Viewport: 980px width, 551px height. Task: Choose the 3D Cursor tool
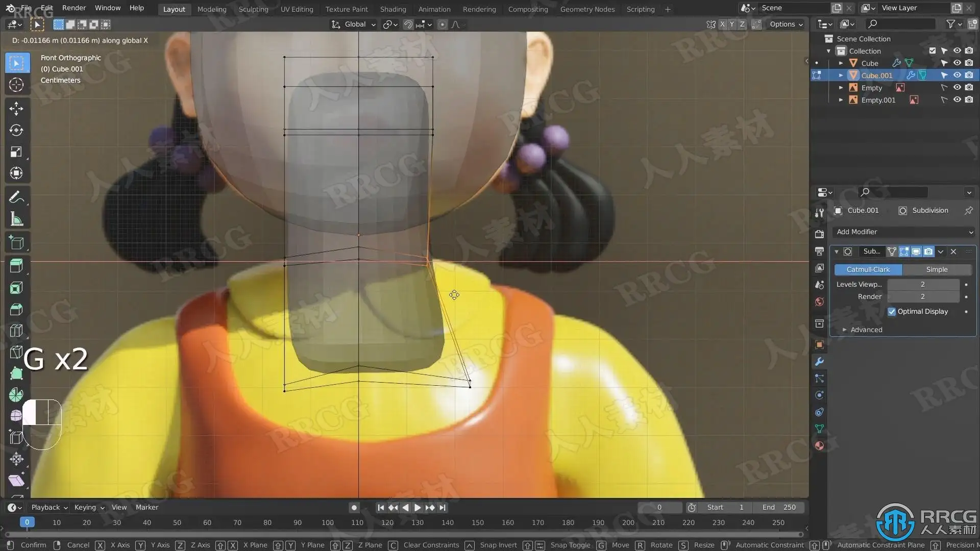(16, 85)
